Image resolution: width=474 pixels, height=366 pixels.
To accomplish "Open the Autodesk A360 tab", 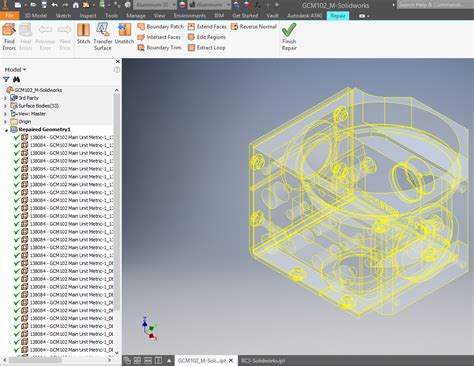I will pos(305,16).
